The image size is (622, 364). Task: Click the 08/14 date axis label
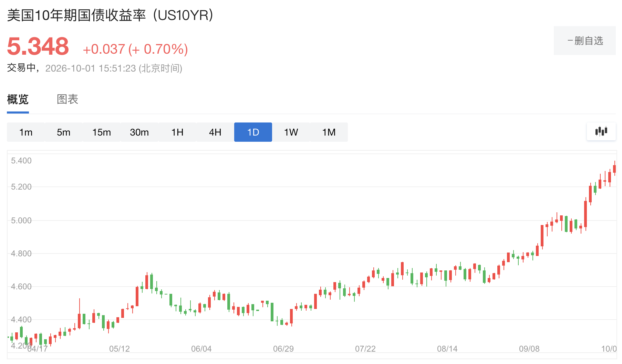click(x=447, y=349)
